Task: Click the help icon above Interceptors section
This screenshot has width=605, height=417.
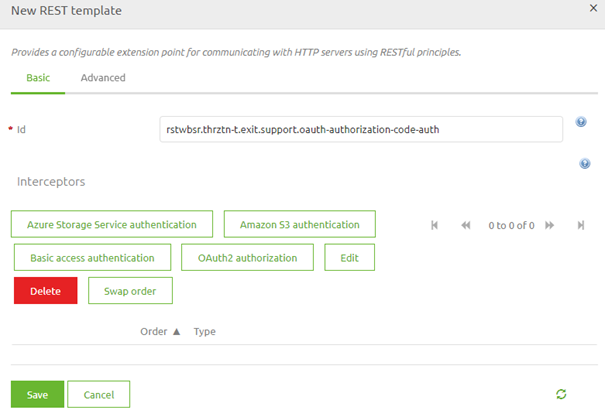Action: point(585,164)
